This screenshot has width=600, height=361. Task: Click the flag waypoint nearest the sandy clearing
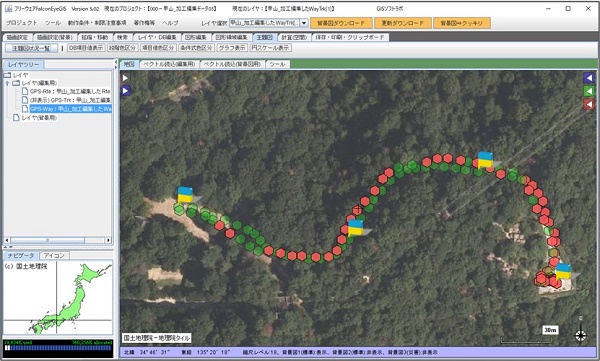pyautogui.click(x=186, y=195)
